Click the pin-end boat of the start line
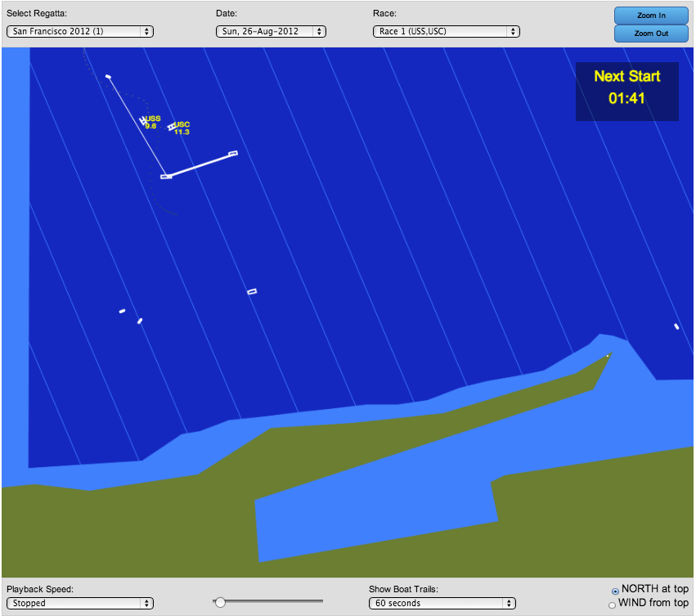This screenshot has width=696, height=616. (x=164, y=175)
